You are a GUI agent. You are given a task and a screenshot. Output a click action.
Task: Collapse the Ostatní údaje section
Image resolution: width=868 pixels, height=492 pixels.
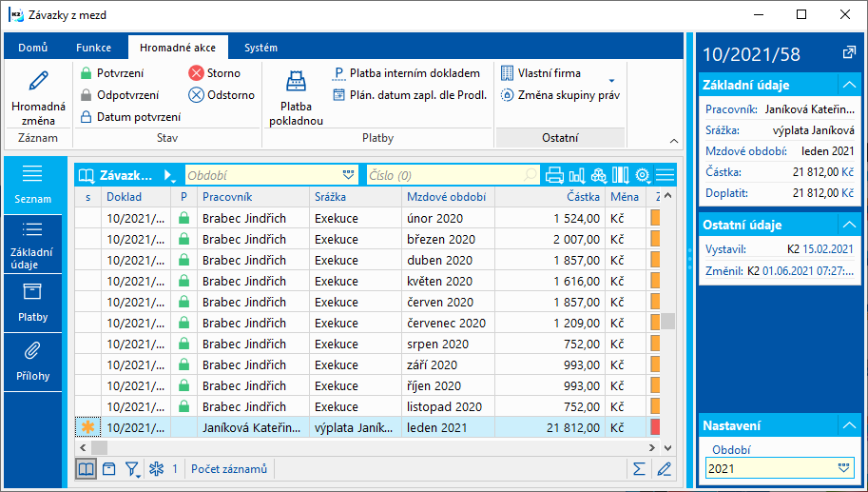tap(849, 225)
